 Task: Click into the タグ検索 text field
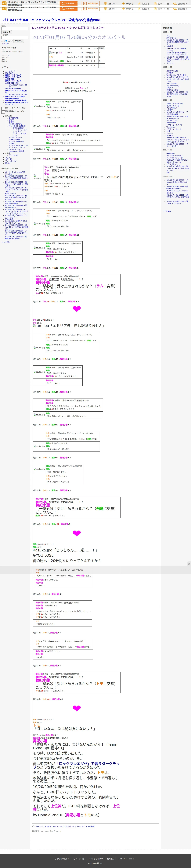coord(15,38)
